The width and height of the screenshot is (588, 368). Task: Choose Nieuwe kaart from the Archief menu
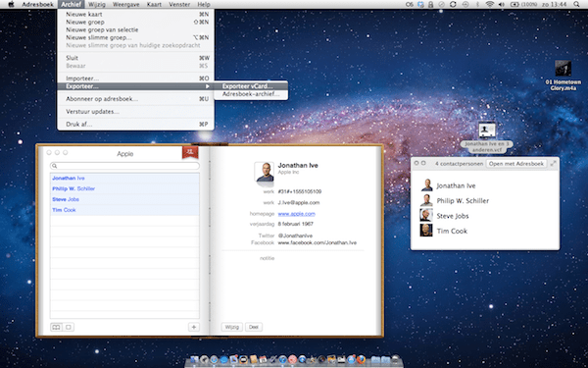(136, 15)
